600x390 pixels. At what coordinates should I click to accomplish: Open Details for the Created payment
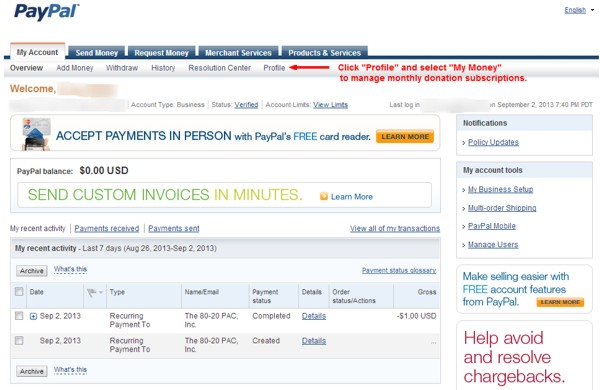click(314, 341)
